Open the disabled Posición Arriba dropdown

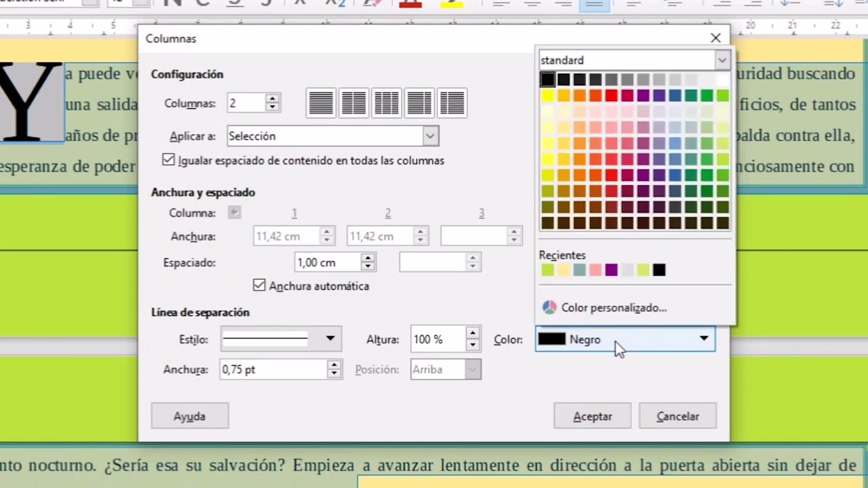(473, 369)
